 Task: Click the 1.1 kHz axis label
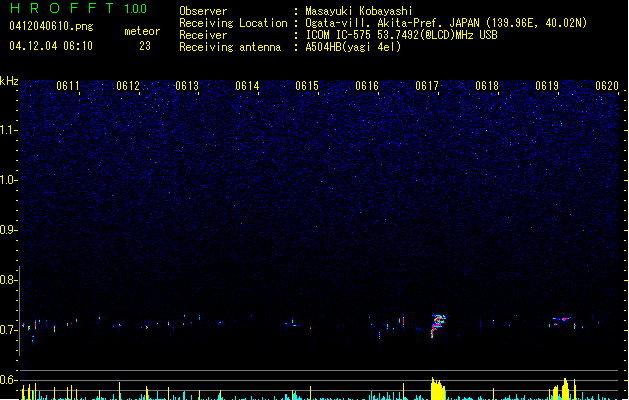pyautogui.click(x=8, y=130)
